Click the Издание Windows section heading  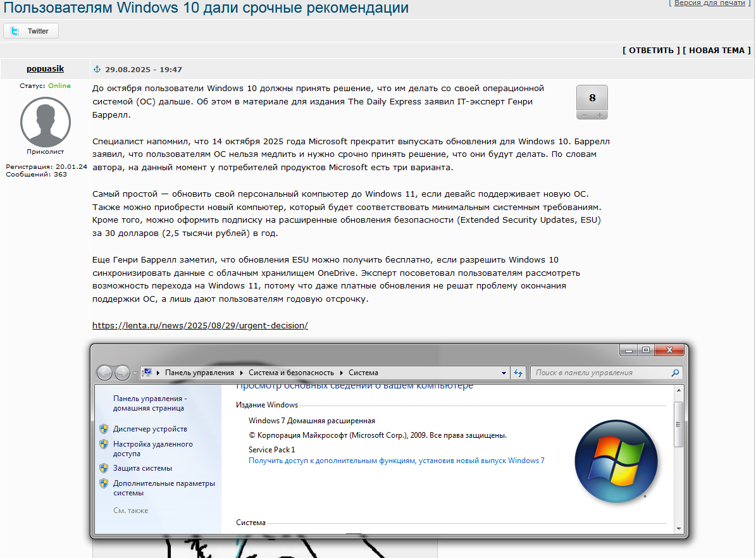click(266, 405)
